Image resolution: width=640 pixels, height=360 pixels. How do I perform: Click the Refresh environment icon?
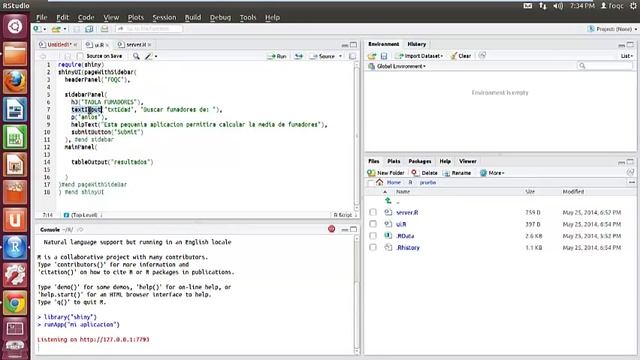pyautogui.click(x=482, y=55)
